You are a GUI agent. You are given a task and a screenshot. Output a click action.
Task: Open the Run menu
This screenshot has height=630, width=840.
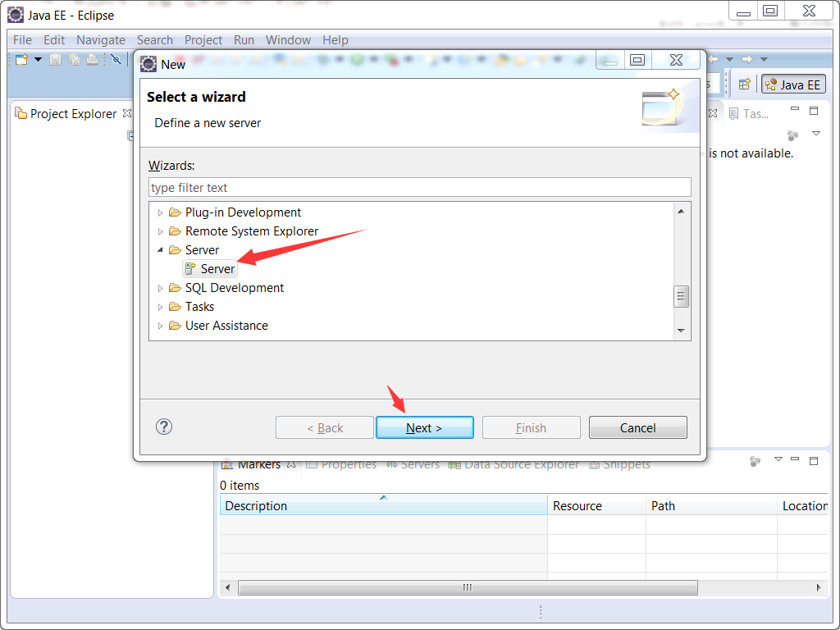pos(244,40)
